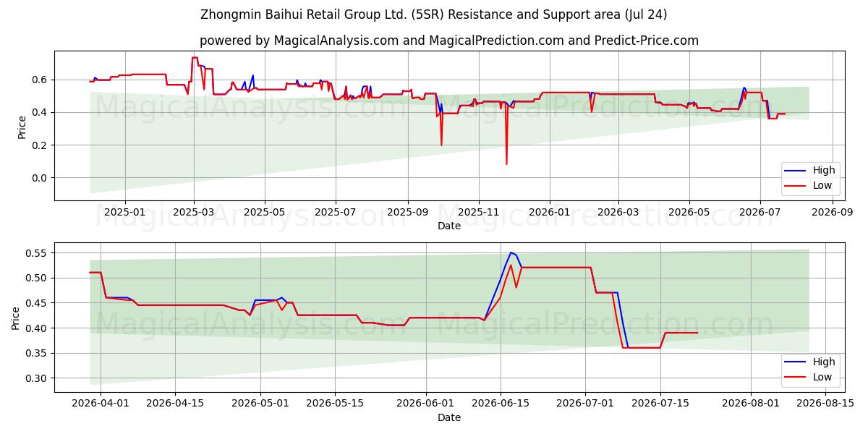Click the '2026-09' date tick on the top chart
Viewport: 868px width, 434px height.
[x=832, y=212]
